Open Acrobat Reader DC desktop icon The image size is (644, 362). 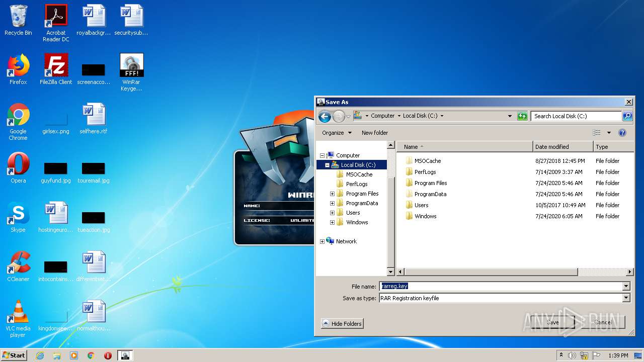point(56,23)
